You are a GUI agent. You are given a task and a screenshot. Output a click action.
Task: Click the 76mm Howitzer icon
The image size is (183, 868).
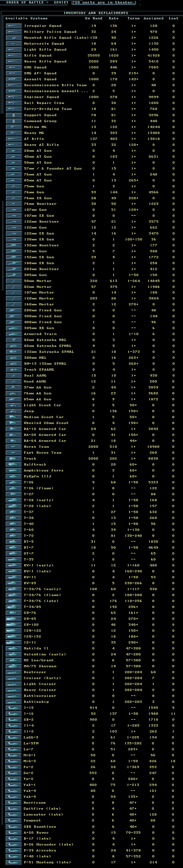(14, 204)
